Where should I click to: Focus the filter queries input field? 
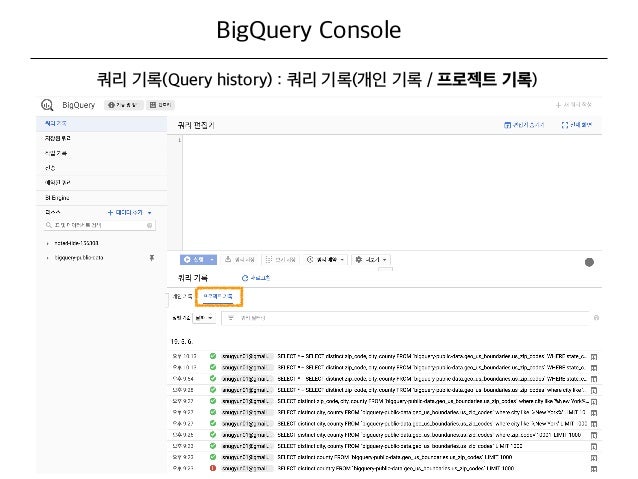tap(406, 318)
